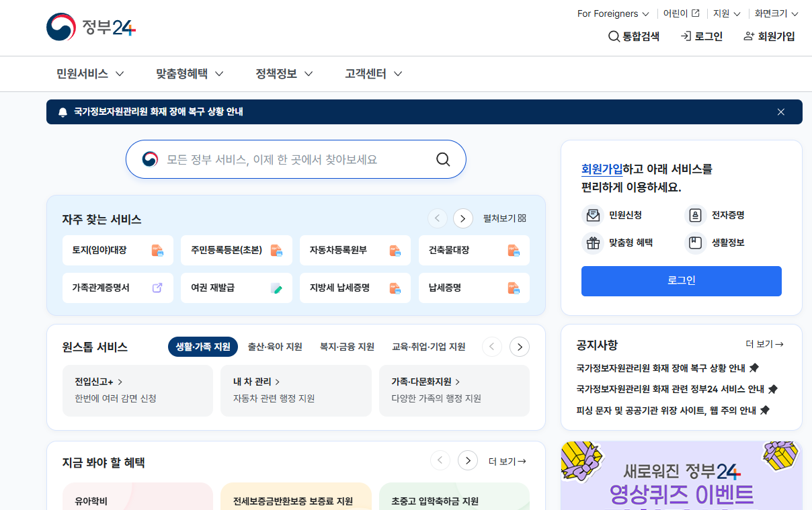This screenshot has height=510, width=812.
Task: Open the 화면크기 dropdown
Action: [x=776, y=13]
